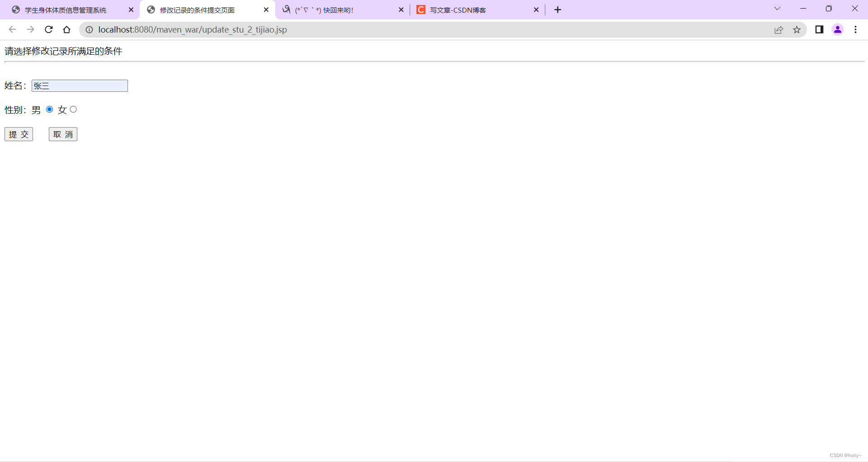This screenshot has width=868, height=462.
Task: Close the 修改记录的条件提交页面 tab
Action: click(x=266, y=10)
